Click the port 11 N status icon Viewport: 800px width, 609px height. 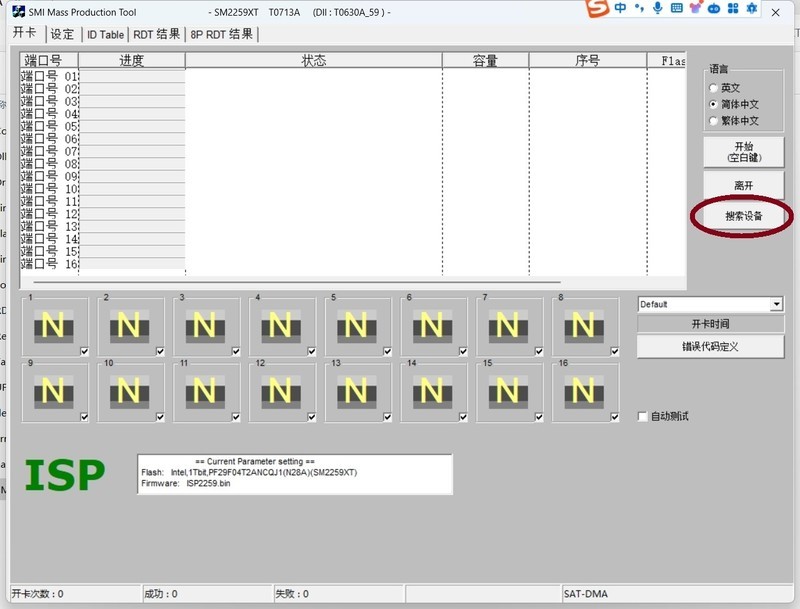[x=205, y=392]
